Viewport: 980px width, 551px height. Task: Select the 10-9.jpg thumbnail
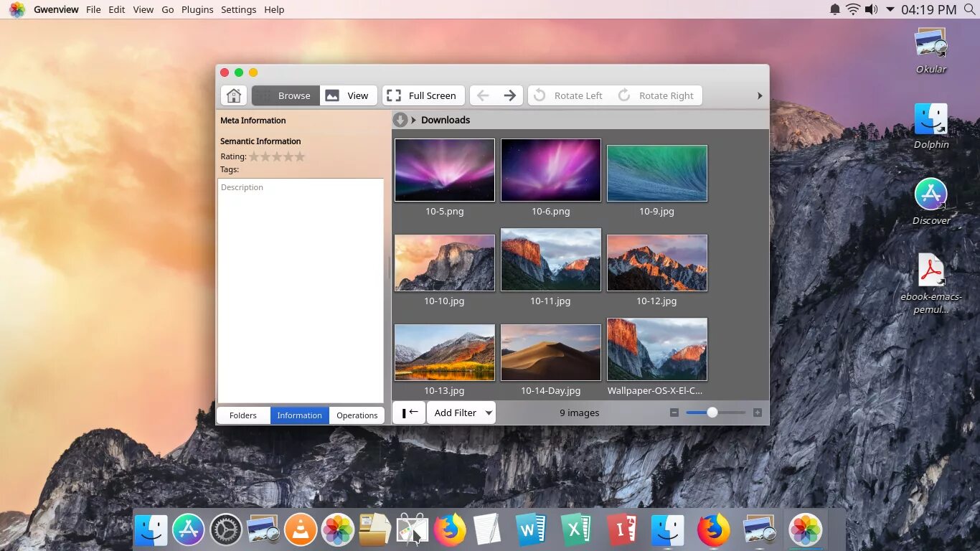coord(657,174)
